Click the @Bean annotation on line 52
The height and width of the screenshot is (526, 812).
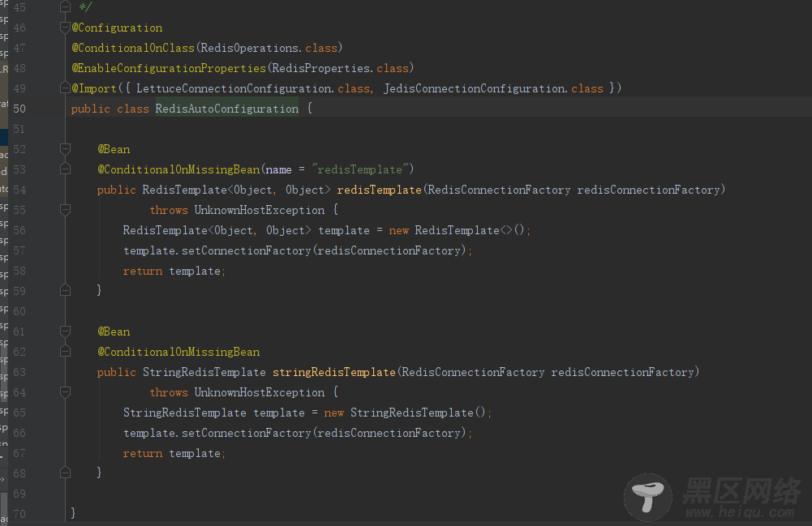(114, 149)
